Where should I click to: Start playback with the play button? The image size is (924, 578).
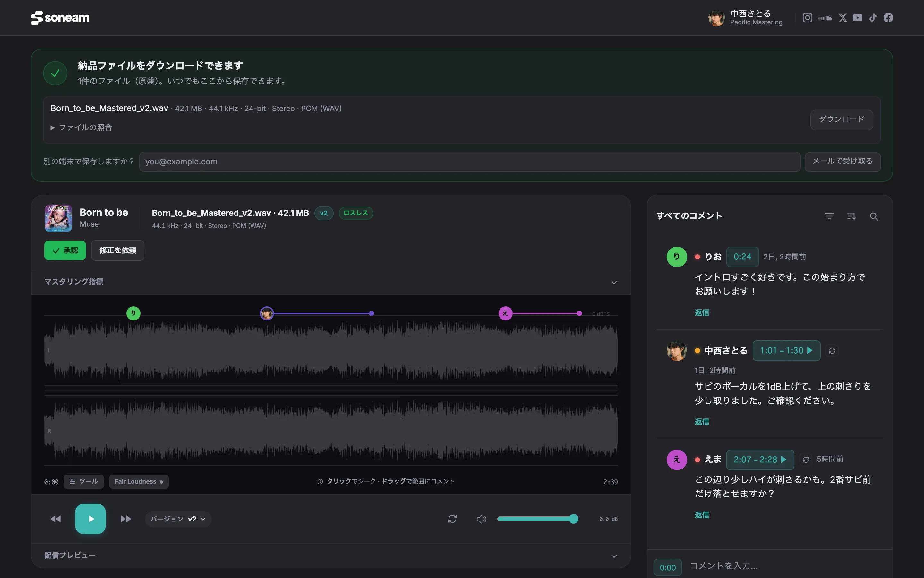coord(90,519)
